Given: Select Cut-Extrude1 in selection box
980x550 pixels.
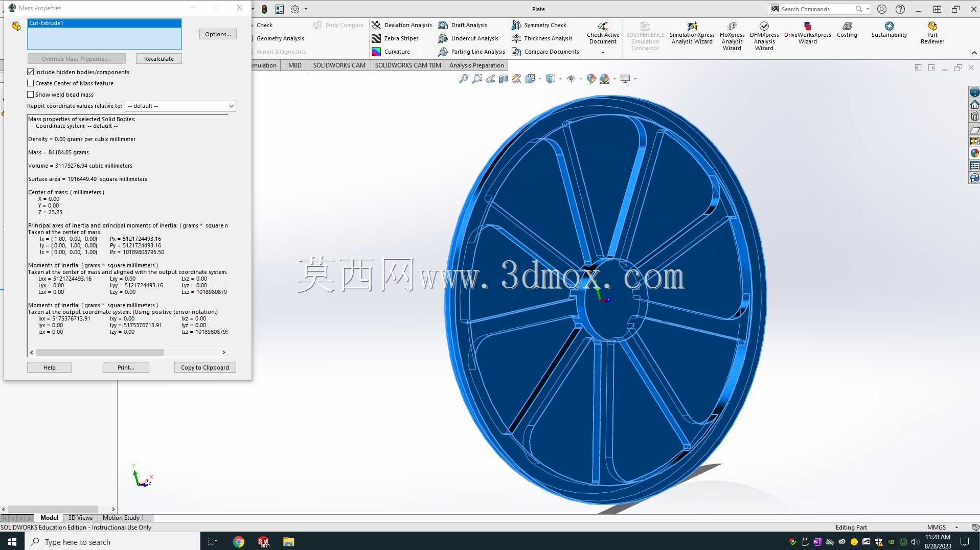Looking at the screenshot, I should click(x=104, y=23).
